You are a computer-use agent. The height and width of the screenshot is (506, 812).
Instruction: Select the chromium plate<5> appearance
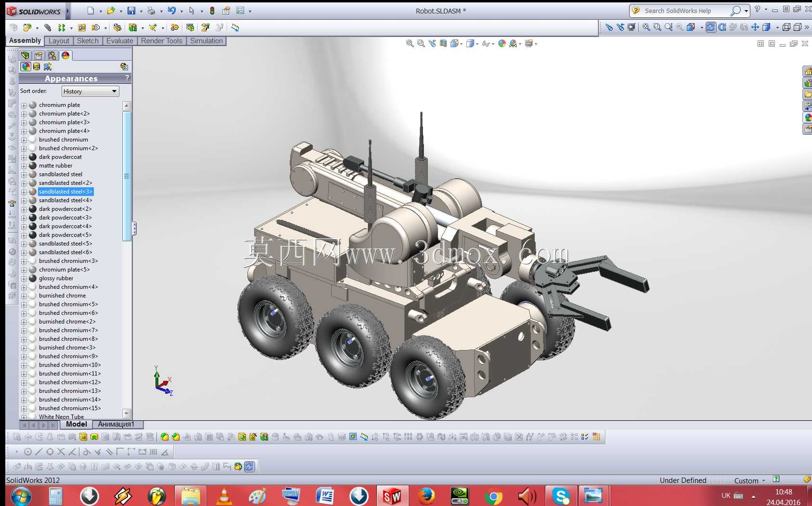click(64, 270)
